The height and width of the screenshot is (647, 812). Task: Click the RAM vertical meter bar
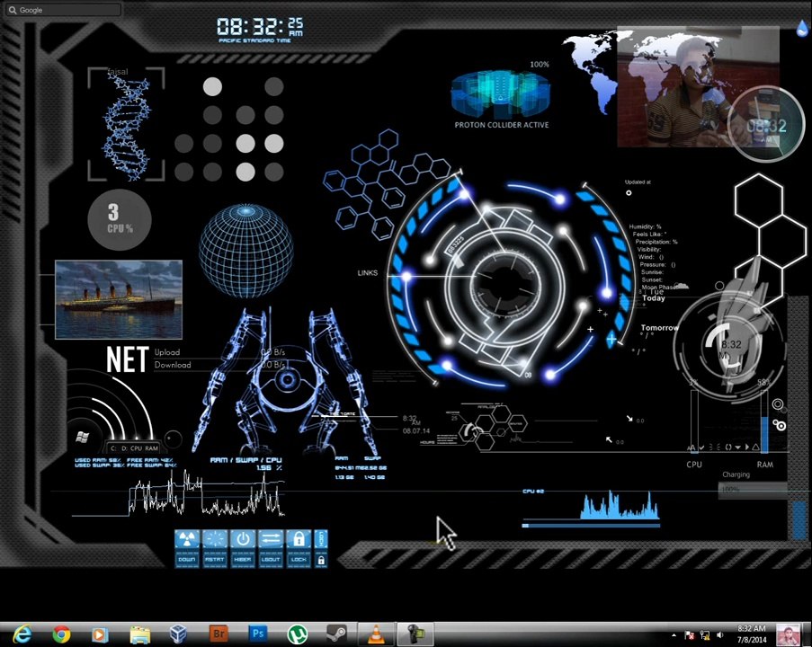point(763,421)
